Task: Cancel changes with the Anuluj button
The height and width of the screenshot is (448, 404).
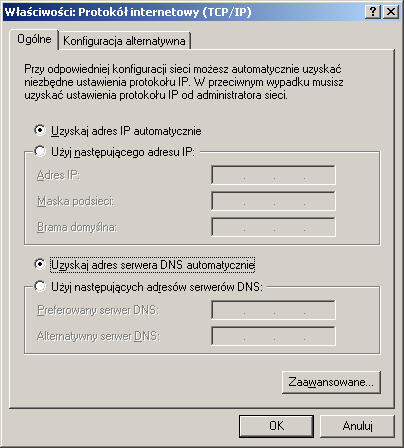Action: 357,426
